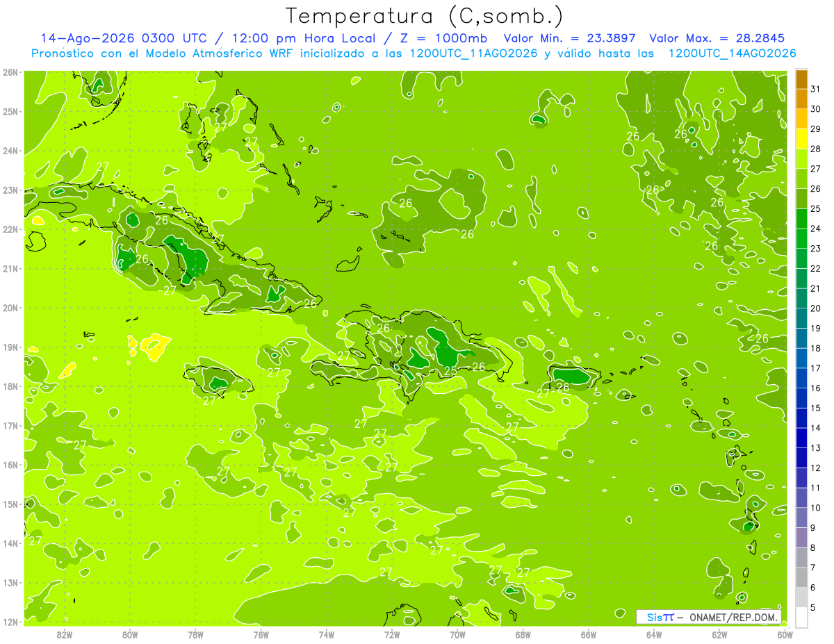Click the '78W' longitude axis label

coord(195,634)
